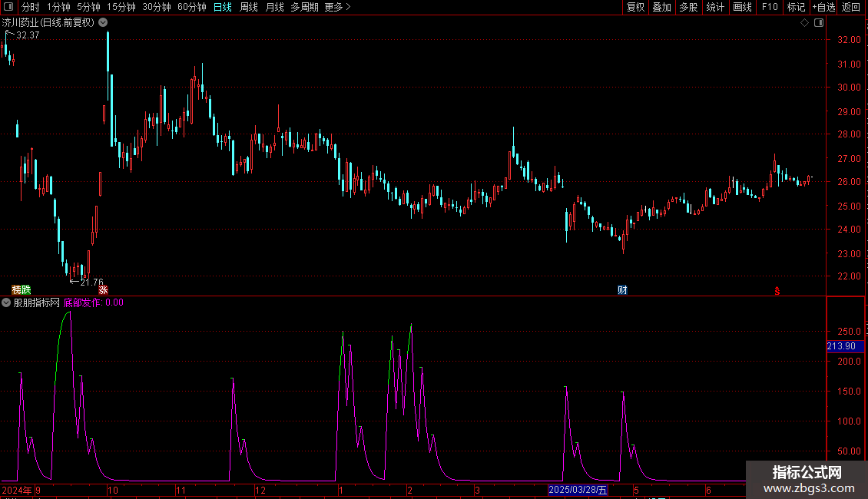Open dropdown beside 济川药业 title
Screen dimensions: 868x499
(103, 23)
